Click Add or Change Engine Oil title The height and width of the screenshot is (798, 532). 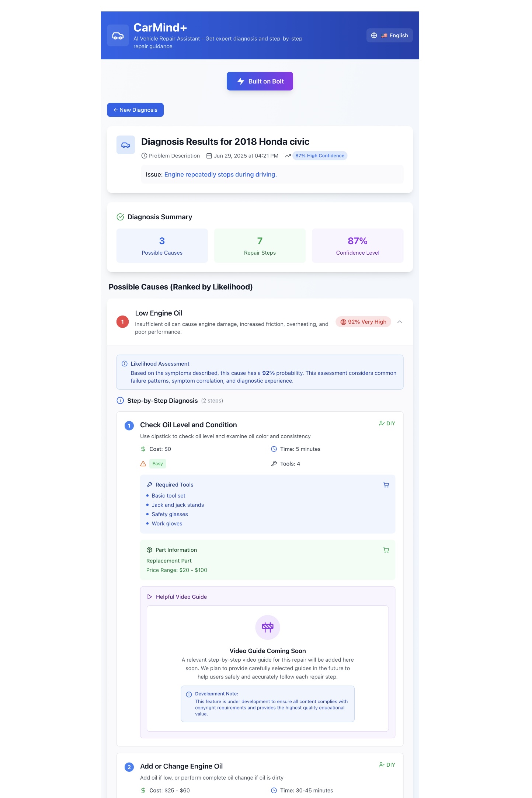tap(181, 766)
